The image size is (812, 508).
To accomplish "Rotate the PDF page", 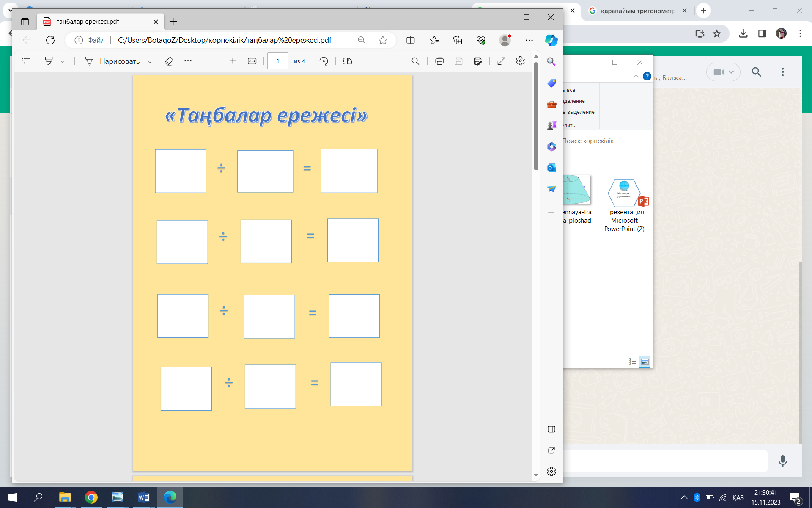I will pyautogui.click(x=324, y=61).
